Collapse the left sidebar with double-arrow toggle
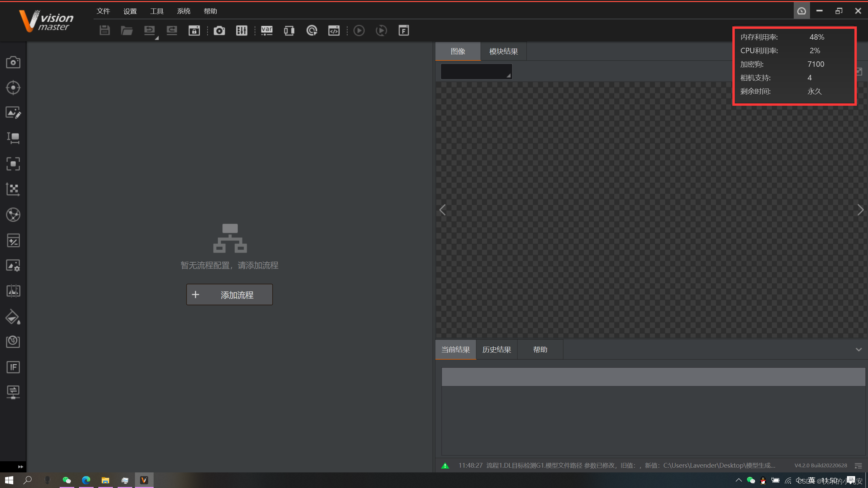This screenshot has width=868, height=488. 21,467
